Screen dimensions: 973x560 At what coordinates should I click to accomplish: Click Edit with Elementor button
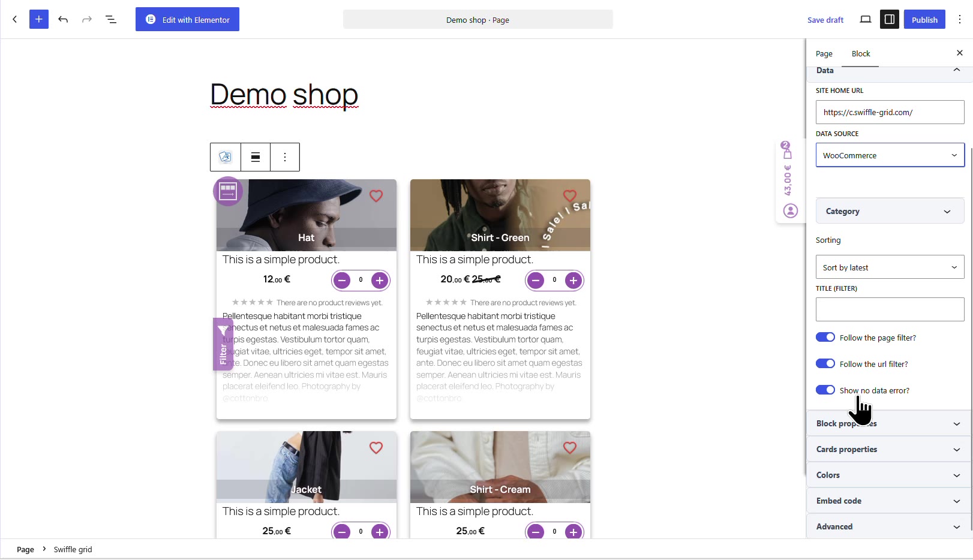pyautogui.click(x=187, y=19)
